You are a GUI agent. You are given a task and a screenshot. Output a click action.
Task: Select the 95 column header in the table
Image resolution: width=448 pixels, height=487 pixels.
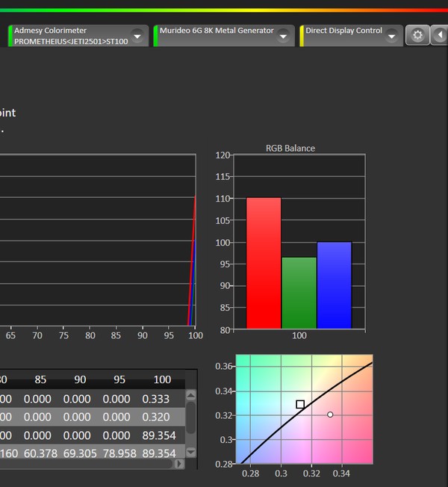(x=119, y=379)
